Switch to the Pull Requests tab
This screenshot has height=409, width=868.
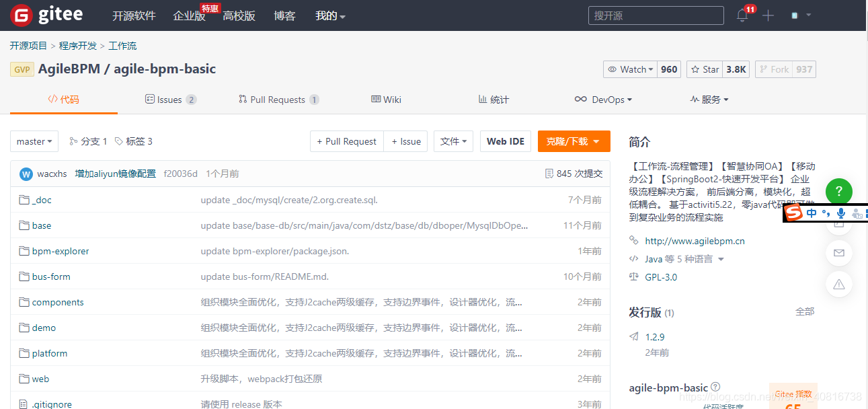[278, 100]
